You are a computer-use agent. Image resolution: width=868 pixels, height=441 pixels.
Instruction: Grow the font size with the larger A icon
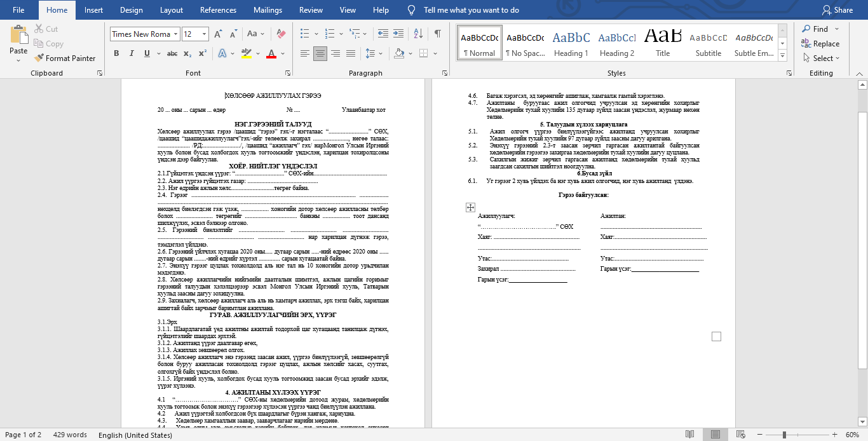(x=218, y=34)
